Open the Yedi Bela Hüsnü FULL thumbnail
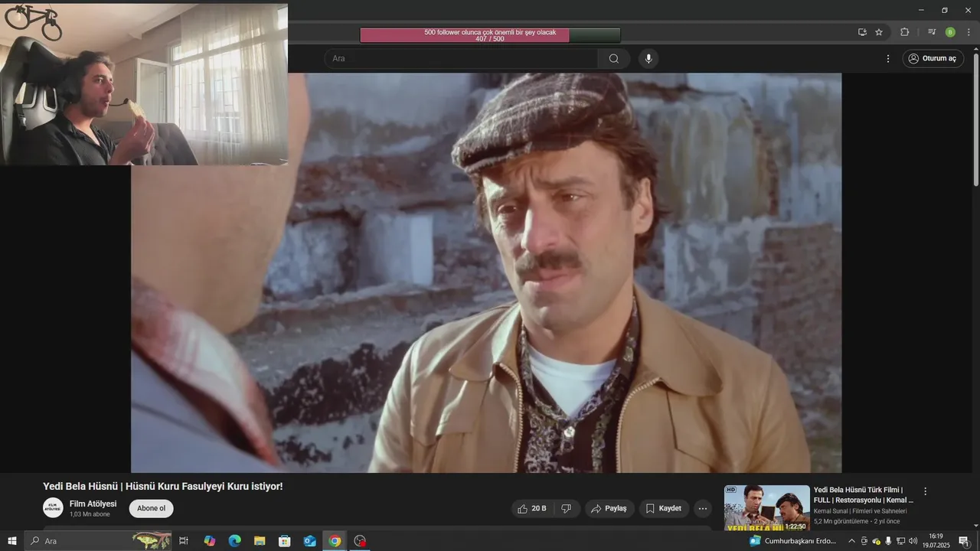 click(766, 508)
